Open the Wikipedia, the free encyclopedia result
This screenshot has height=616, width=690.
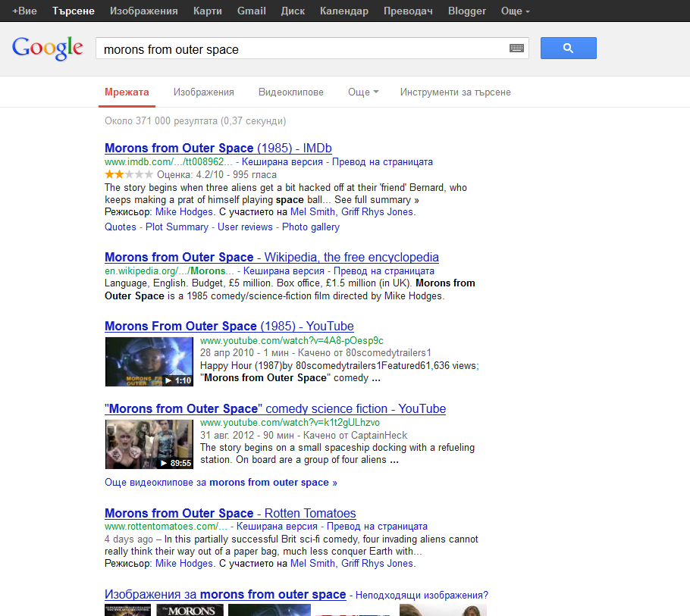(x=271, y=257)
